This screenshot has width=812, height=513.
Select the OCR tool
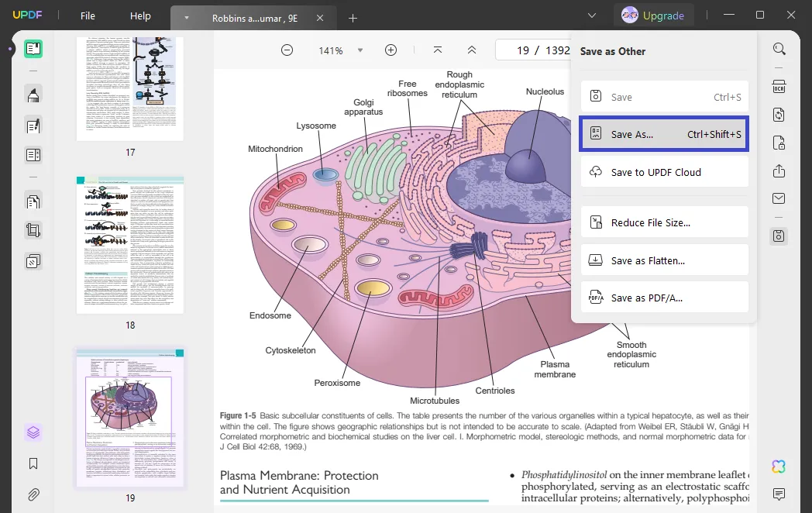(779, 86)
